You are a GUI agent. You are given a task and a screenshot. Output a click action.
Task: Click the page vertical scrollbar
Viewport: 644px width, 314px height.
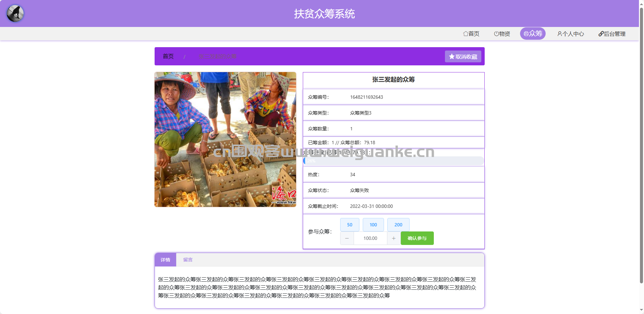click(641, 145)
